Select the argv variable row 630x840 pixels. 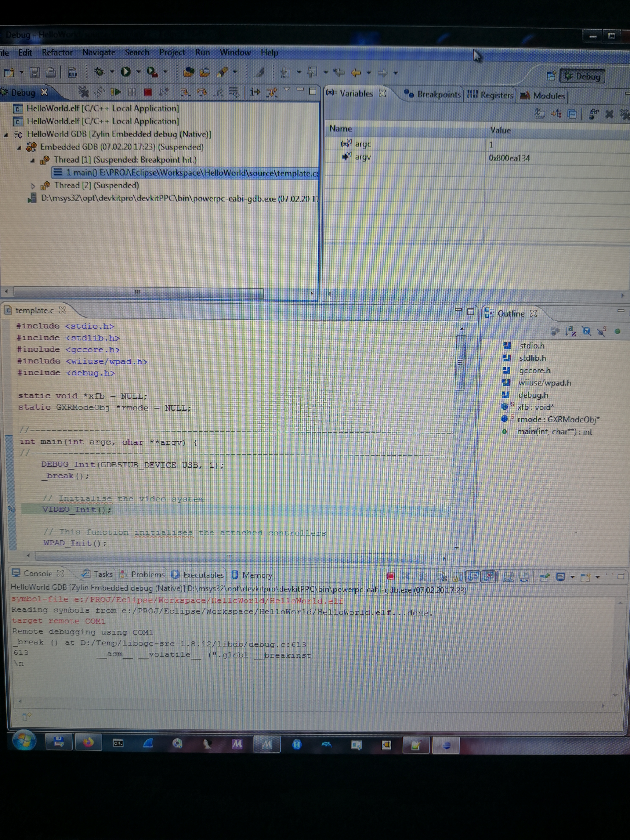477,157
